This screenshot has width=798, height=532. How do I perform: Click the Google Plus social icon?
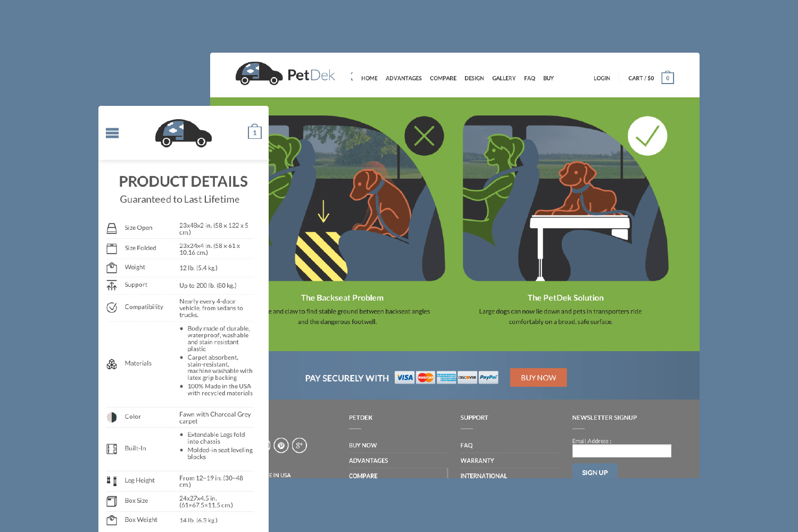tap(300, 445)
